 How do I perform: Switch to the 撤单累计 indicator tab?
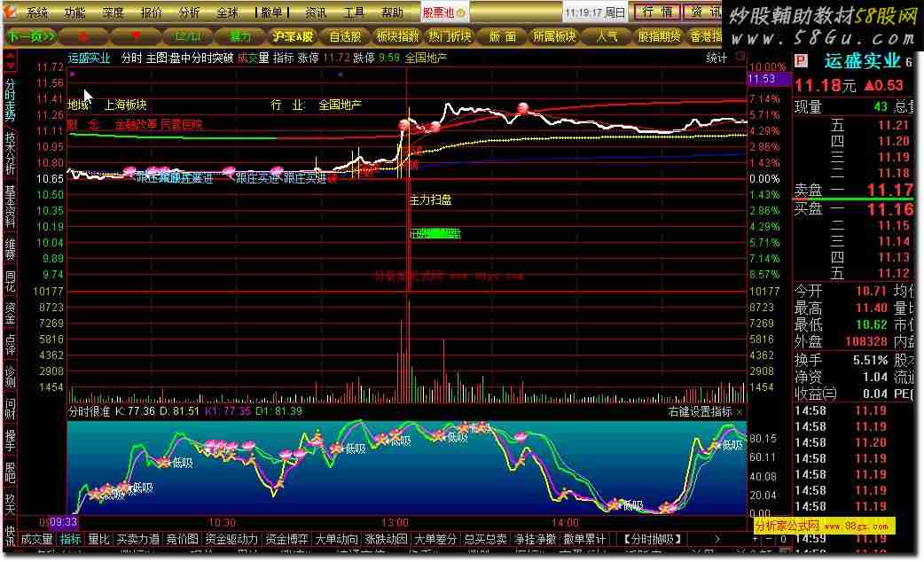pos(584,538)
